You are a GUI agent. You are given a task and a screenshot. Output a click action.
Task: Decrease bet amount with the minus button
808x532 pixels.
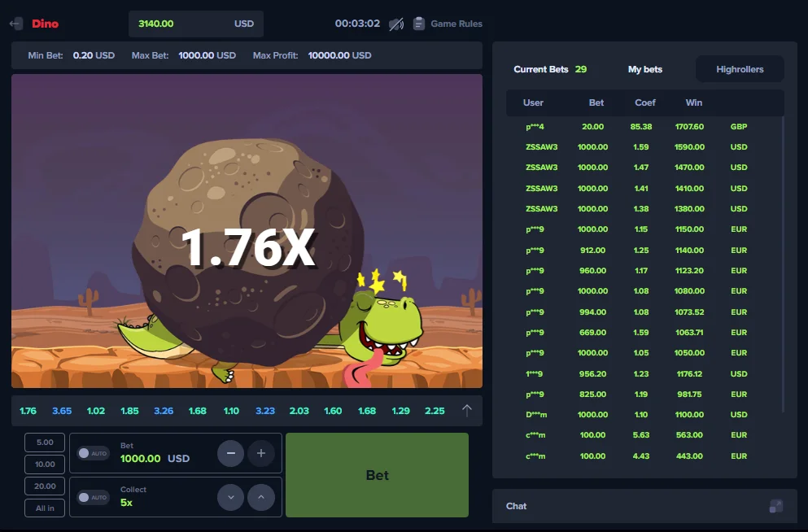(230, 453)
